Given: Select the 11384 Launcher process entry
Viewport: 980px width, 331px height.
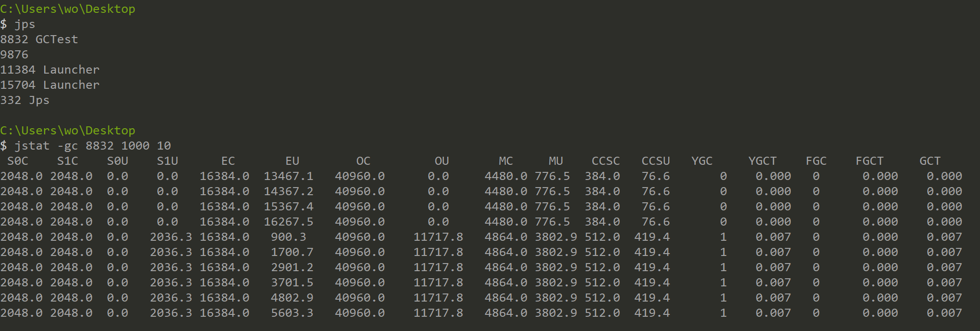Looking at the screenshot, I should point(50,70).
